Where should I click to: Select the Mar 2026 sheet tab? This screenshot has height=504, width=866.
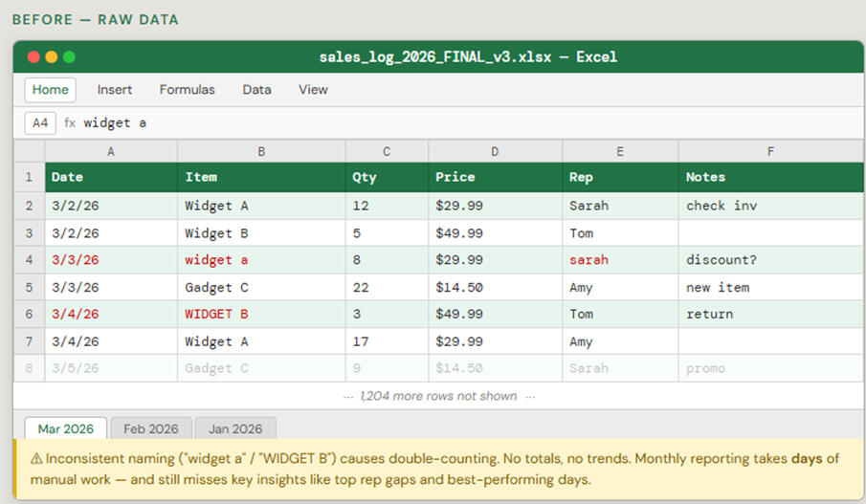65,429
